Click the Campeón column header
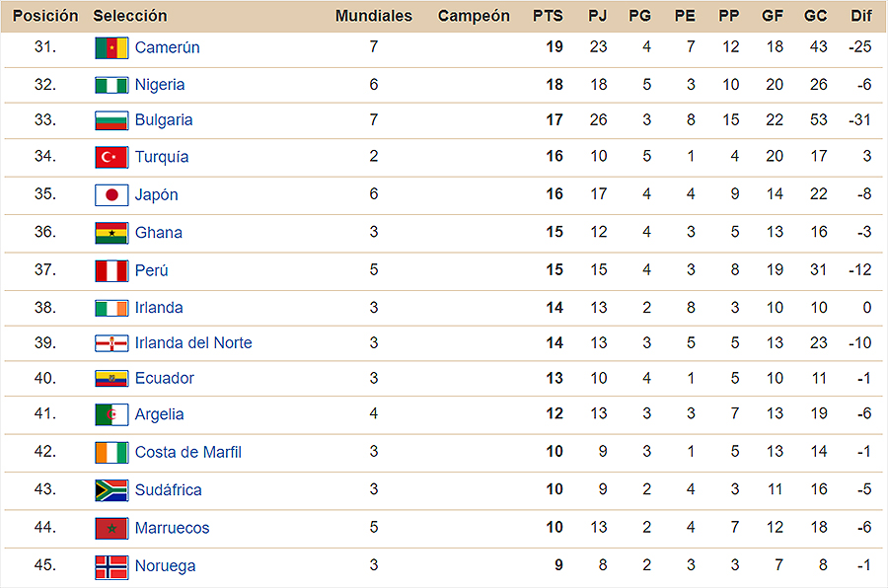888x588 pixels. tap(474, 16)
